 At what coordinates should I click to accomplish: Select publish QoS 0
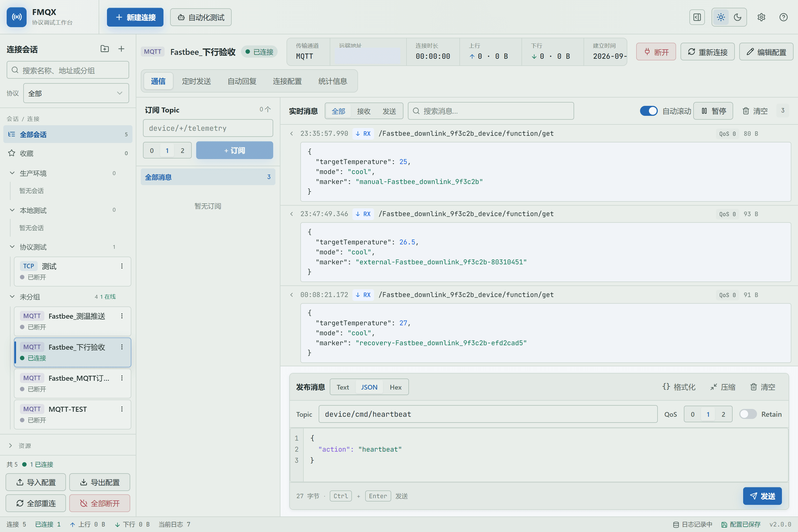point(692,414)
